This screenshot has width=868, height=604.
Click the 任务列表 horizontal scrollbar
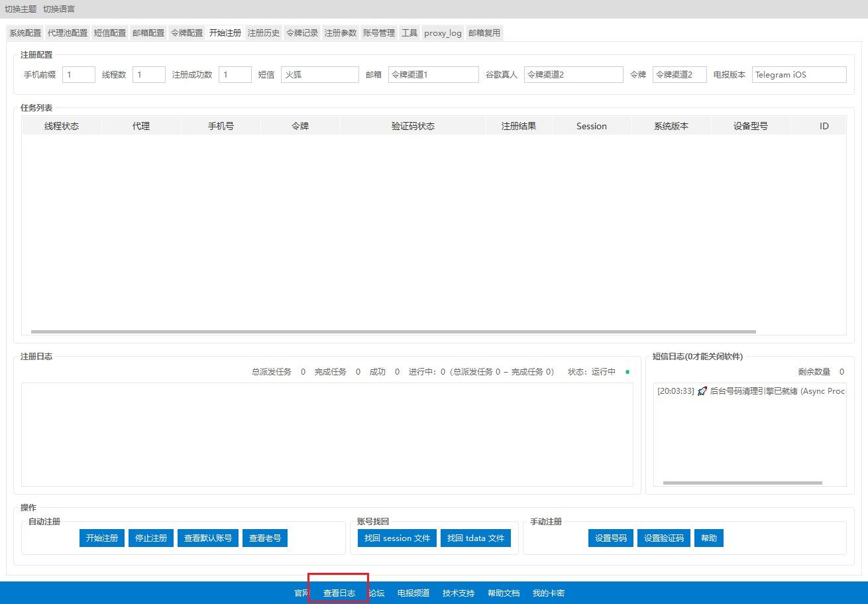[x=393, y=332]
